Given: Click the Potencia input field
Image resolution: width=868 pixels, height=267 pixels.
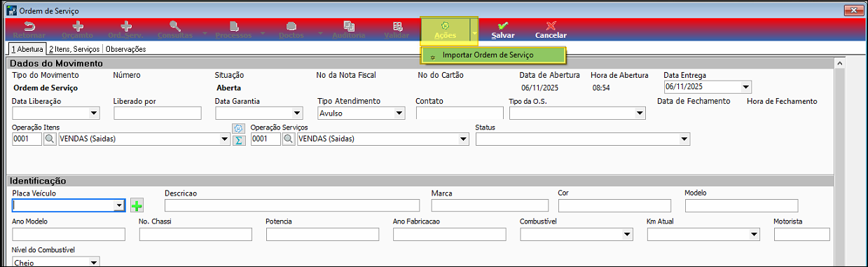Looking at the screenshot, I should (322, 234).
